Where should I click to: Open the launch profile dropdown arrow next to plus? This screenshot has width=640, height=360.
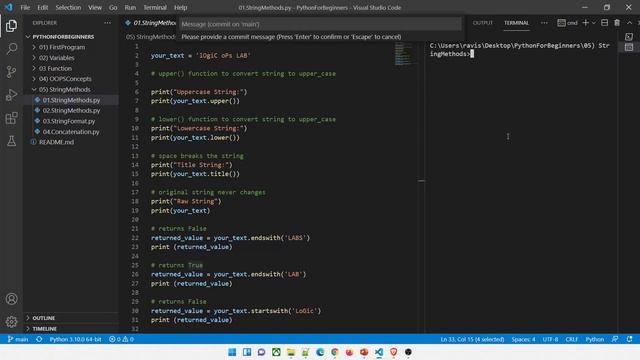tap(593, 23)
